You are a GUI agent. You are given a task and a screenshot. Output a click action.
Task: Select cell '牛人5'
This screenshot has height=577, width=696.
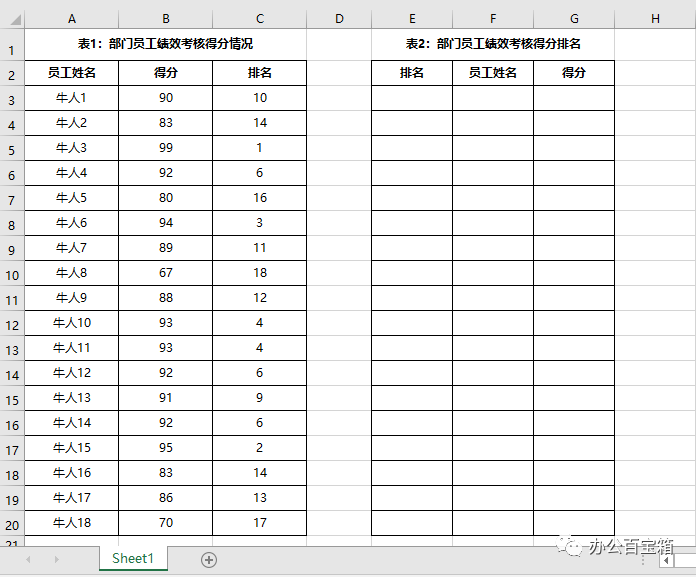coord(72,198)
